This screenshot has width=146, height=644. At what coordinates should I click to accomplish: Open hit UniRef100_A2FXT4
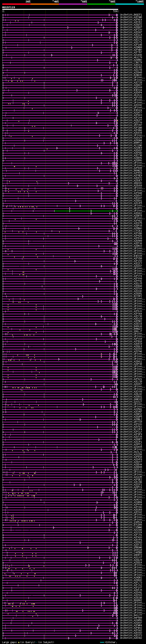coord(131,276)
